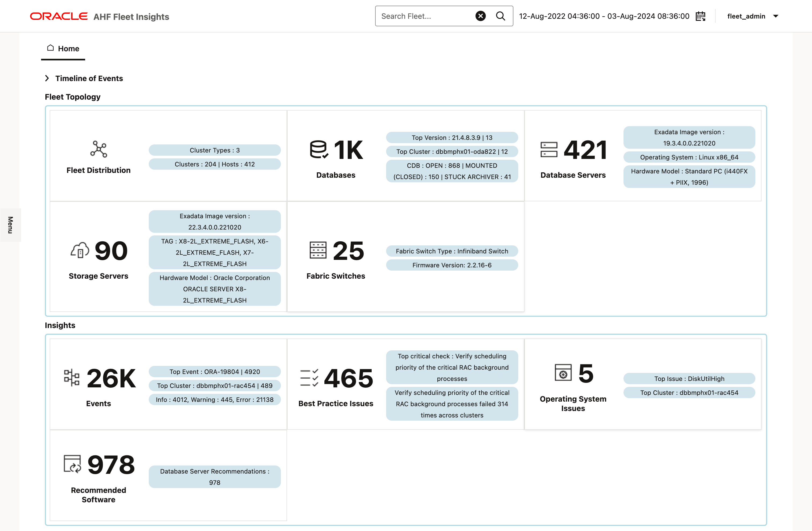Screen dimensions: 812x531
Task: Open the 25 Fabric Switches count
Action: tap(348, 251)
